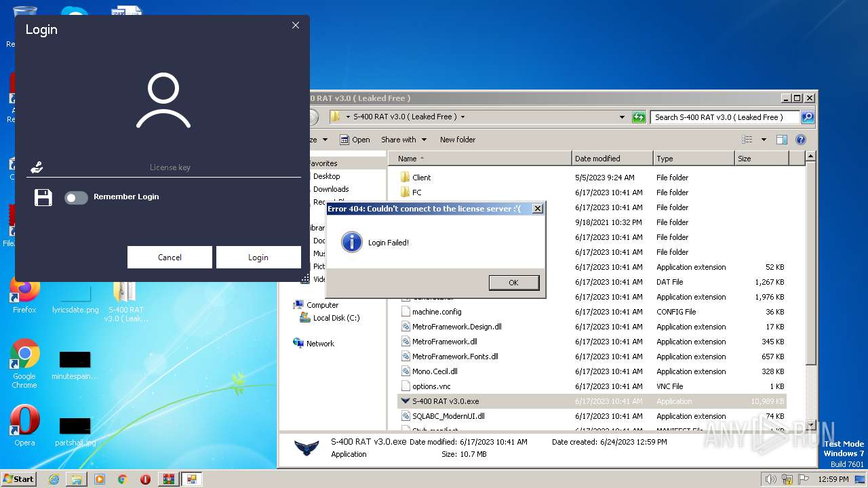Select MetroFramework.Design.dll file
This screenshot has height=488, width=868.
point(456,327)
